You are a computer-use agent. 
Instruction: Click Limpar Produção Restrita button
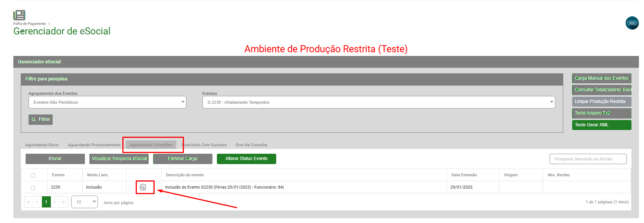[602, 101]
